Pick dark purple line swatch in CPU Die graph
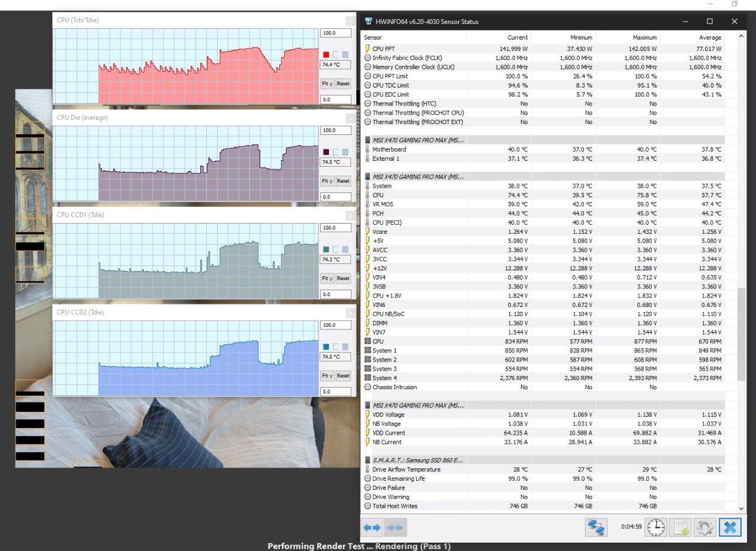The image size is (756, 551). pos(327,152)
